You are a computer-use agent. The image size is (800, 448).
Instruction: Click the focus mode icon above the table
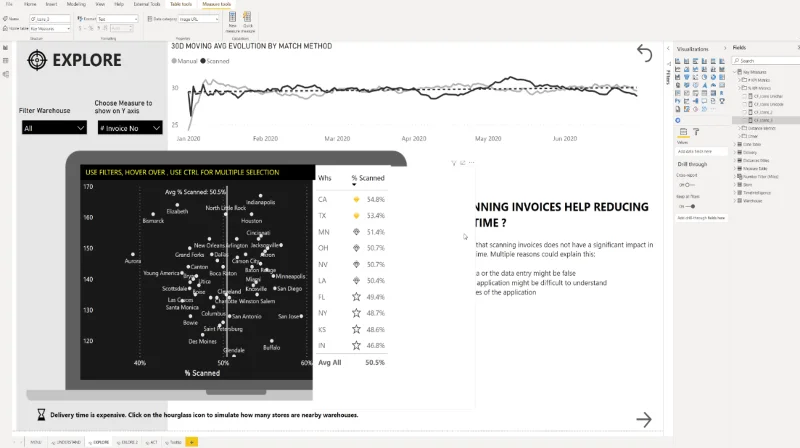coord(463,163)
